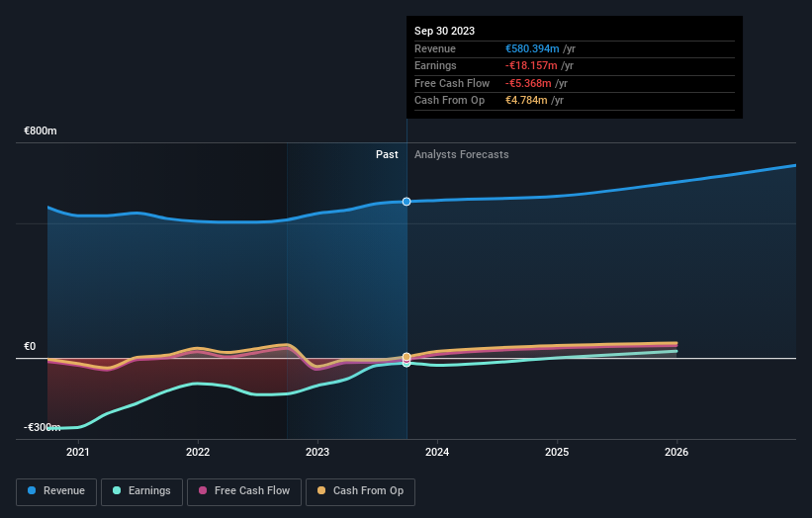Toggle the Cash From Op legend button
The width and height of the screenshot is (812, 518).
click(360, 491)
